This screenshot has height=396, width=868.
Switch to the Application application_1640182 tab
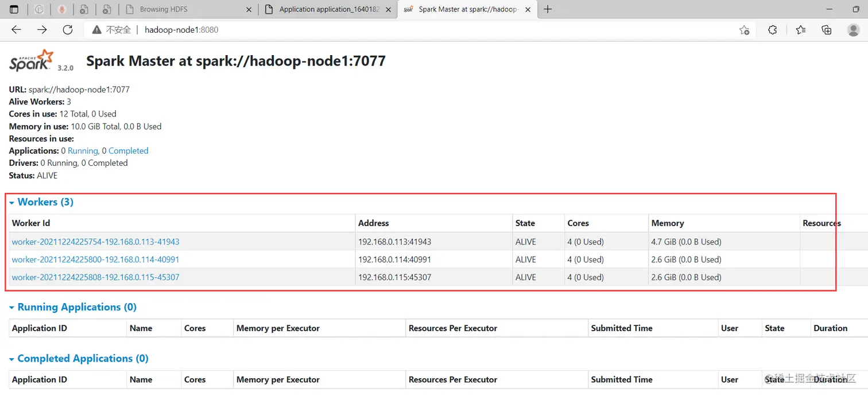(327, 9)
